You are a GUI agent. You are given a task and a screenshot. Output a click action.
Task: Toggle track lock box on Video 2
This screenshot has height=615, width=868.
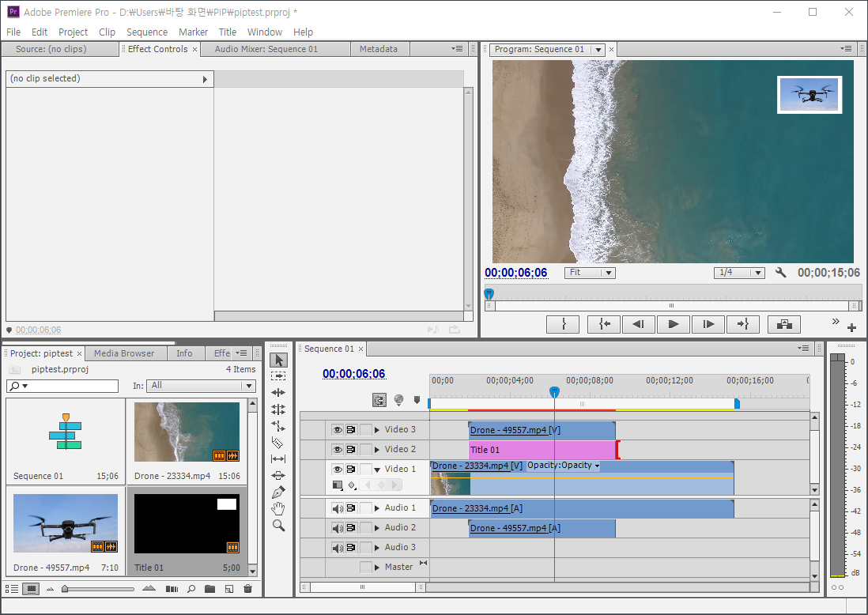coord(365,450)
